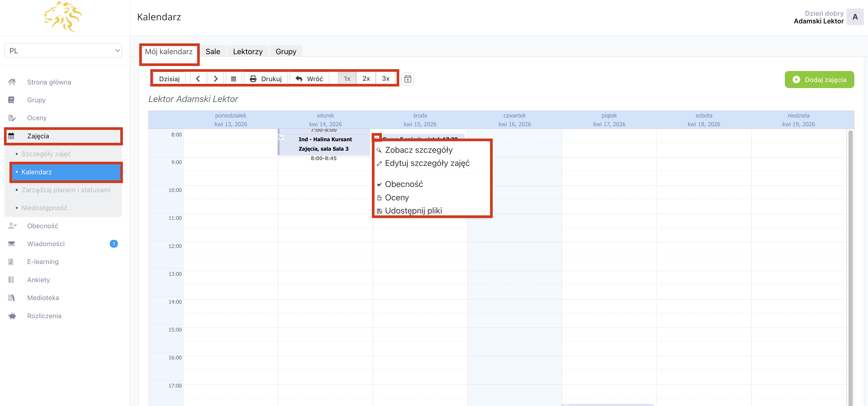Screen dimensions: 868x406
Task: Switch to the Lektorzy tab
Action: click(x=247, y=52)
